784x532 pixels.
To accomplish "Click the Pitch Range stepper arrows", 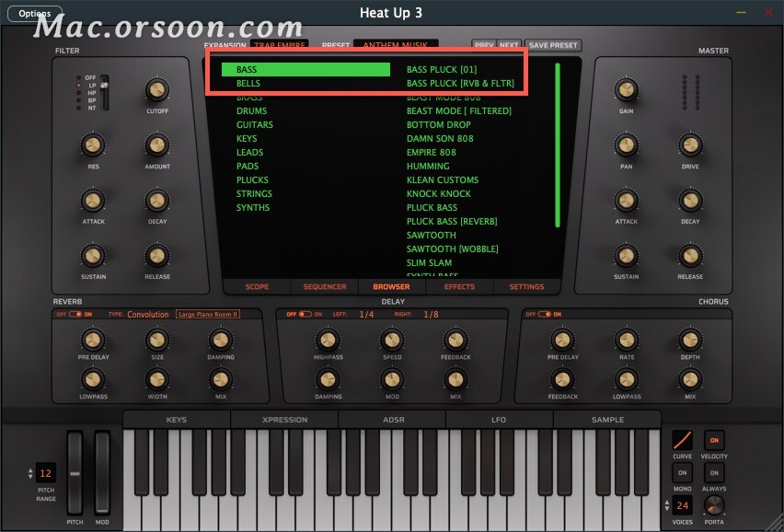I will [x=30, y=473].
